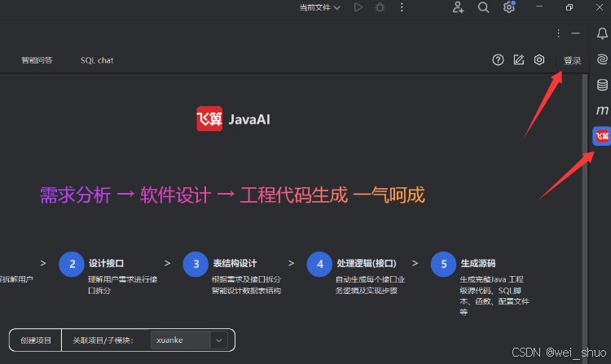The width and height of the screenshot is (611, 364).
Task: Restore down the IDE window
Action: pos(569,7)
